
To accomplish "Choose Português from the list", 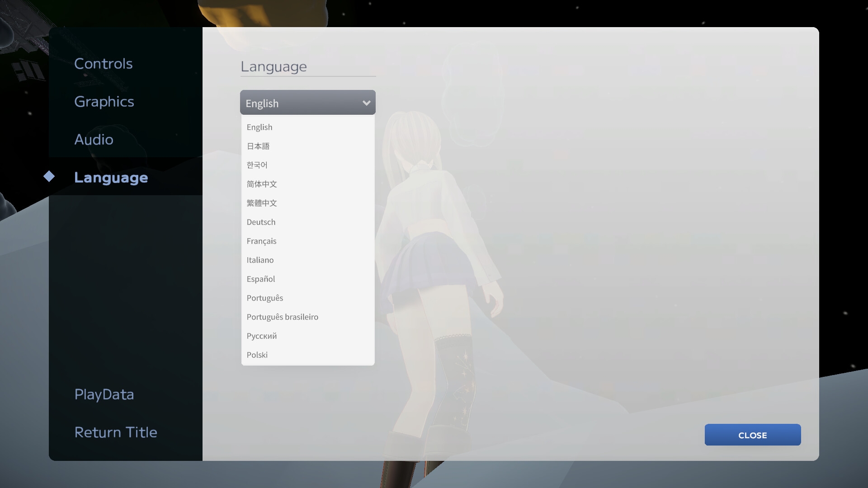I will [265, 298].
